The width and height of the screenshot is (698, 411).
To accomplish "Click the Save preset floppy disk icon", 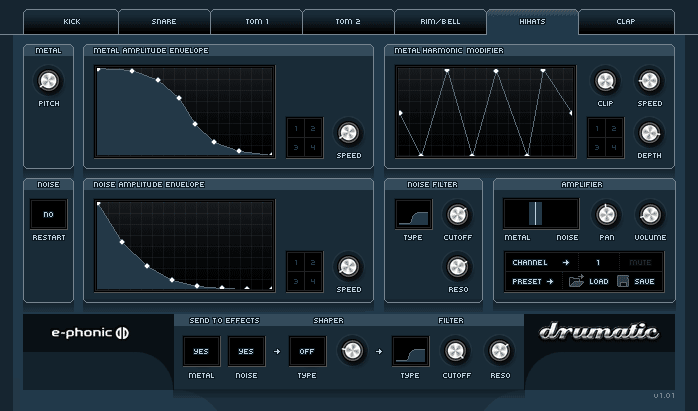I will click(623, 281).
